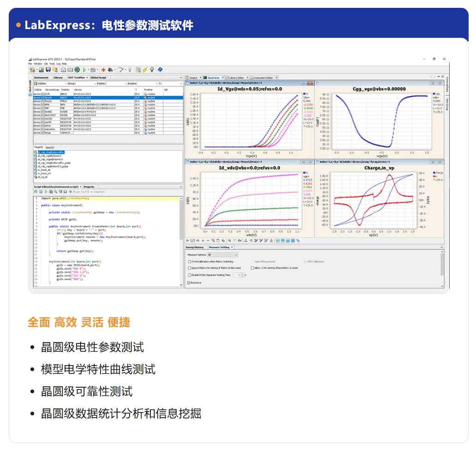Click the Save disk icon in main toolbar

pos(48,70)
